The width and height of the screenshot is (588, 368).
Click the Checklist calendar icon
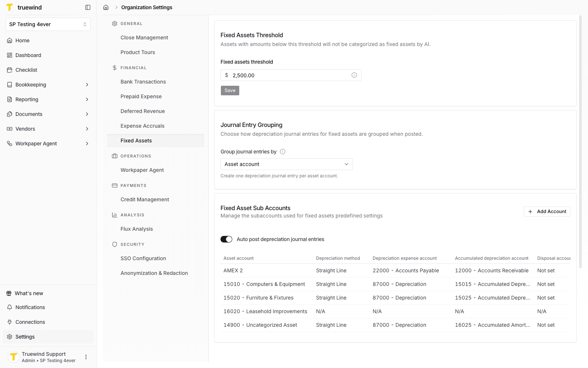[10, 70]
